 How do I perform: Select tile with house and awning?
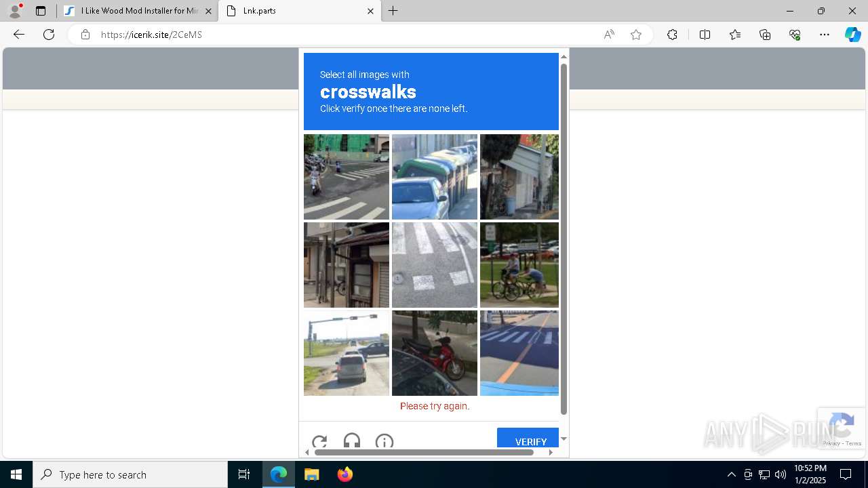click(x=519, y=177)
